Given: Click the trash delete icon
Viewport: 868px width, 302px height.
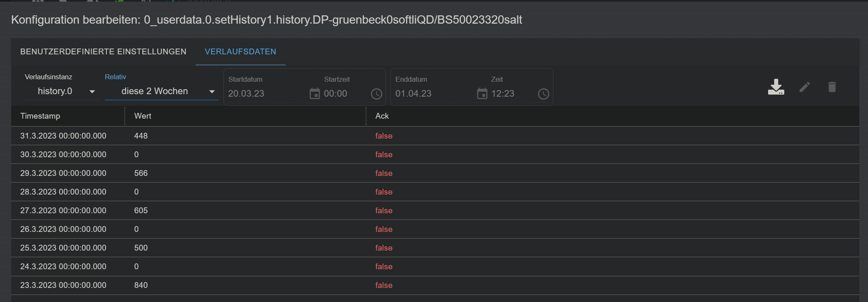Looking at the screenshot, I should tap(832, 87).
